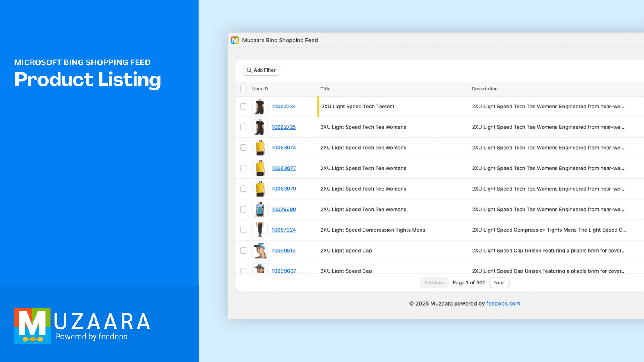The image size is (644, 362).
Task: Select the checkbox for item 10063074
Action: pyautogui.click(x=243, y=148)
